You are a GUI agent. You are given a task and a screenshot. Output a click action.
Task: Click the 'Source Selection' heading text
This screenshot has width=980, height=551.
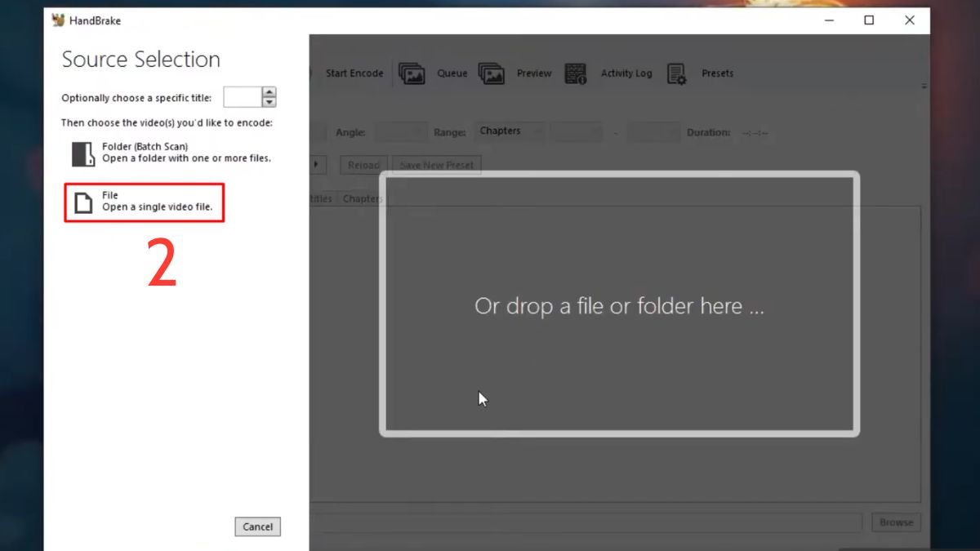coord(141,60)
